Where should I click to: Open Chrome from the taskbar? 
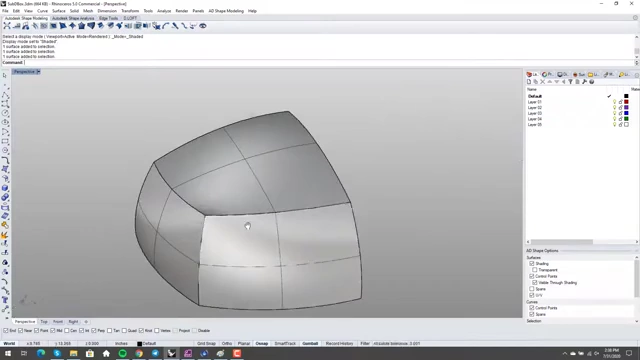click(139, 353)
